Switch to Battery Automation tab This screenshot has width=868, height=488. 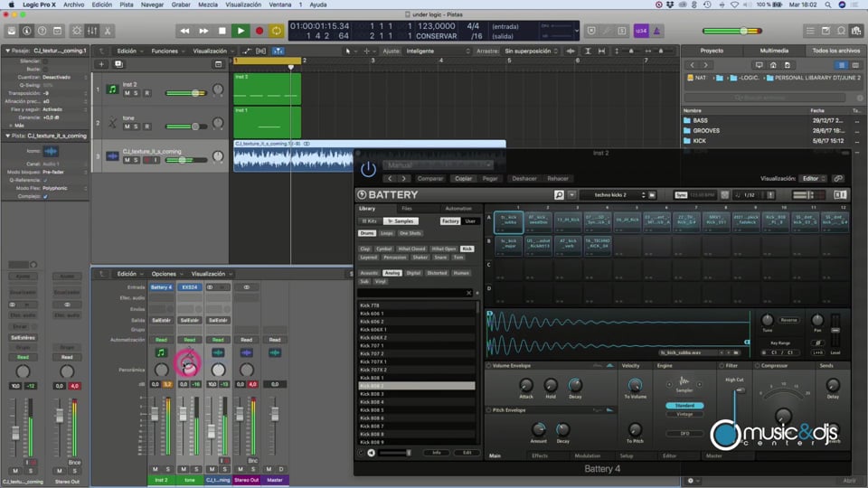click(458, 209)
